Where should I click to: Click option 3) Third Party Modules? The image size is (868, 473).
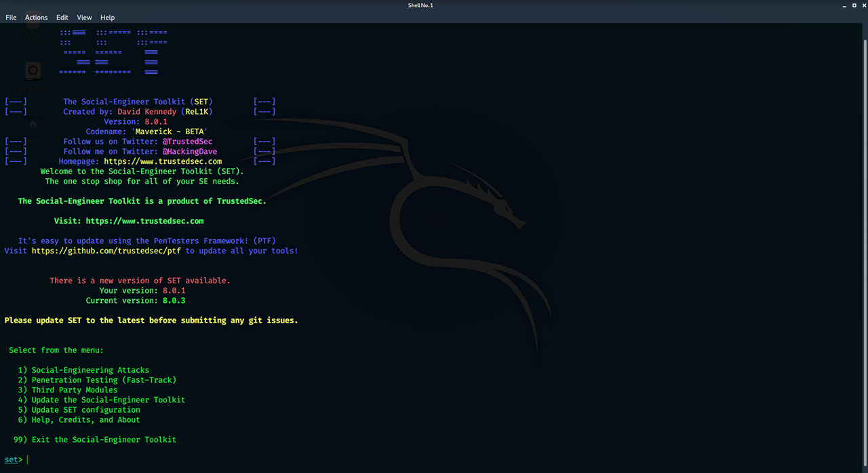pyautogui.click(x=68, y=390)
